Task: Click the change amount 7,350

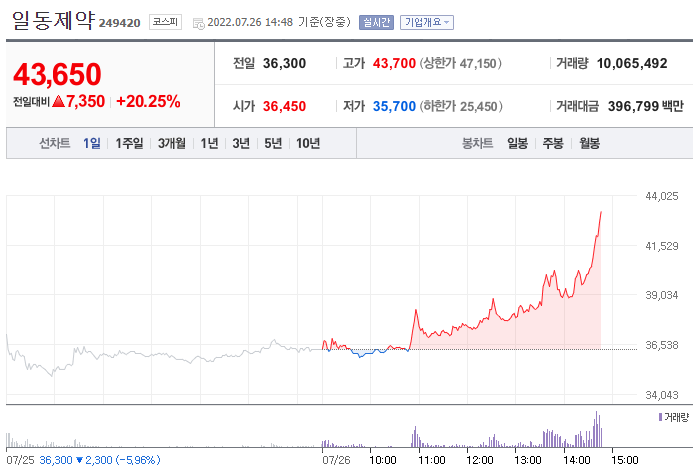Action: 86,102
